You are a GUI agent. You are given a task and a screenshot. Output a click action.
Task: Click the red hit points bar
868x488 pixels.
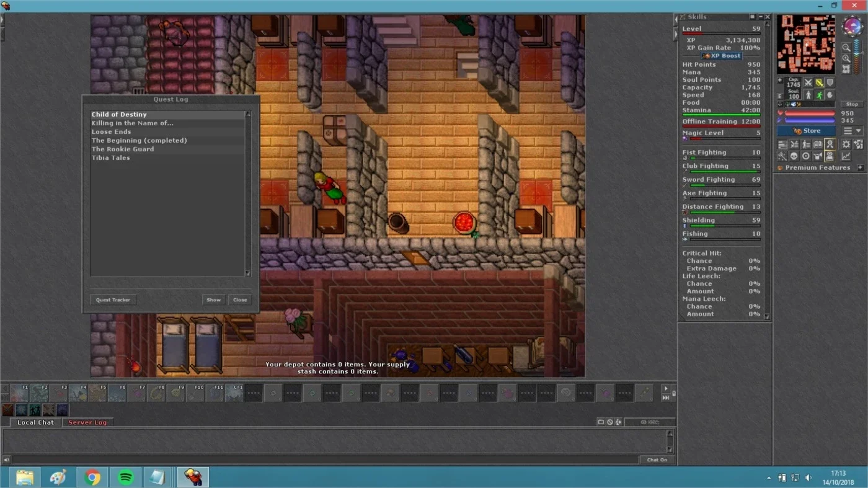(x=810, y=113)
